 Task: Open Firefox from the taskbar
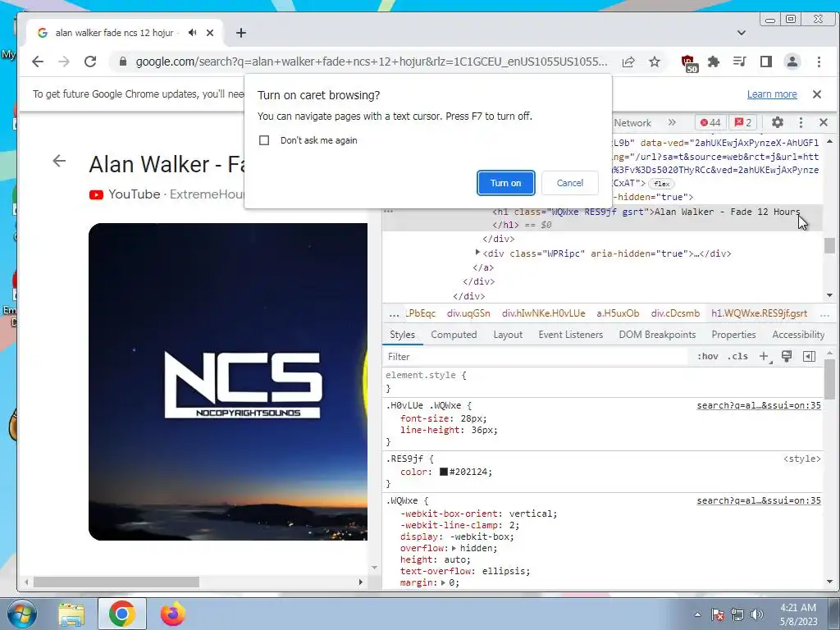tap(172, 614)
